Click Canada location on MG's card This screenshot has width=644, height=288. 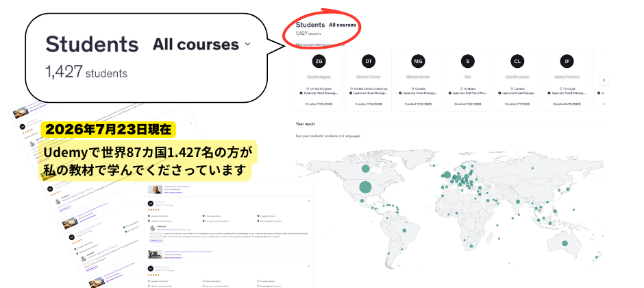[419, 88]
